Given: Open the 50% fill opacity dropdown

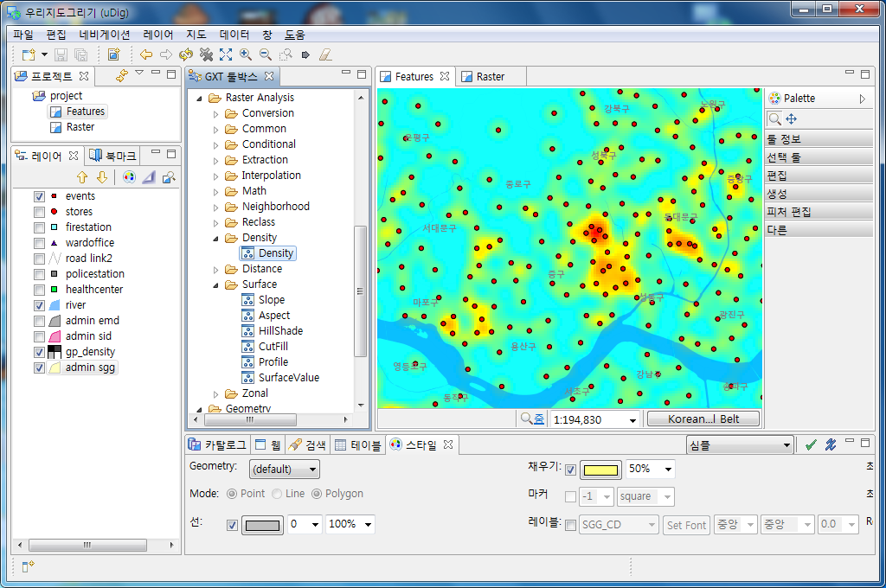Looking at the screenshot, I should coord(651,469).
